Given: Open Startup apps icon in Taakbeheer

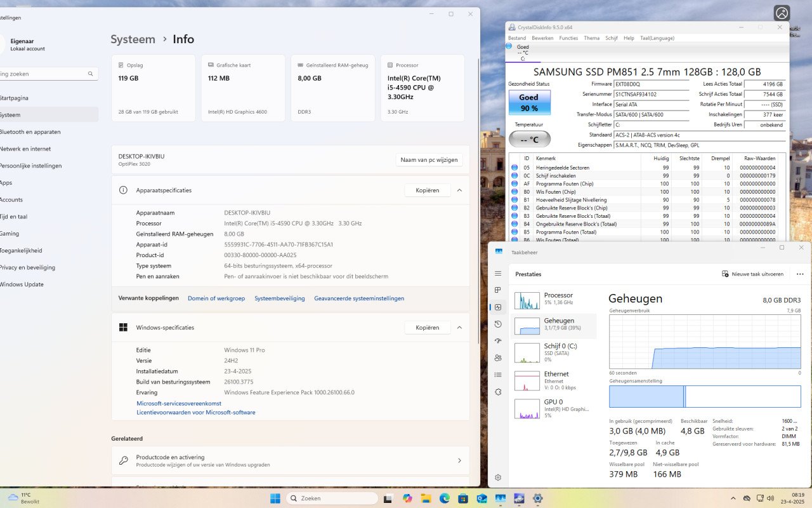Looking at the screenshot, I should (x=498, y=341).
